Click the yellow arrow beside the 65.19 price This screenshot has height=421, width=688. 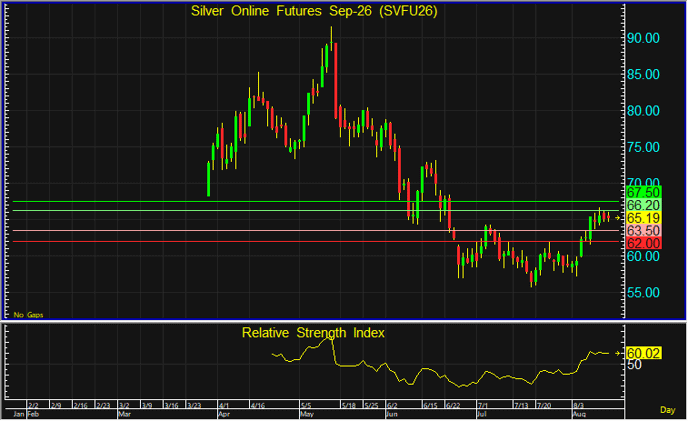(x=618, y=218)
